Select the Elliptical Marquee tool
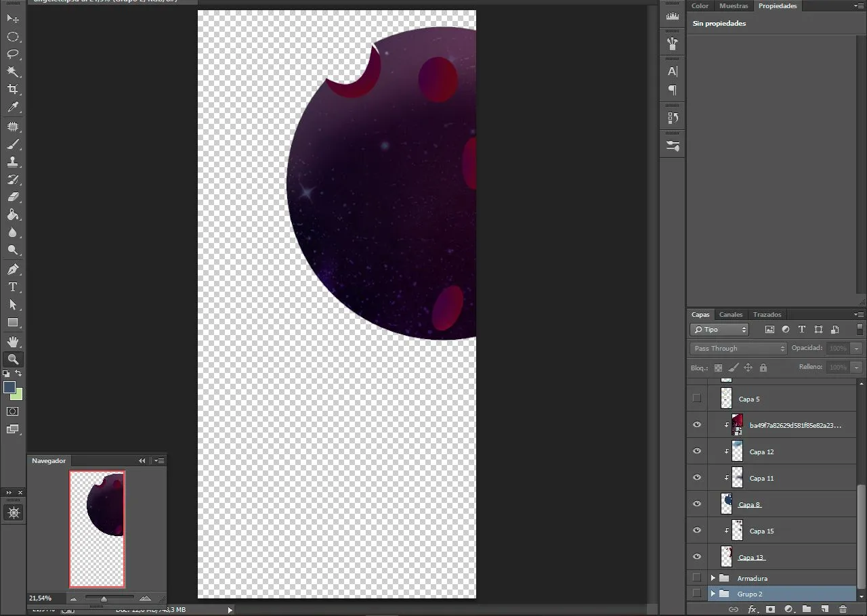The height and width of the screenshot is (616, 867). tap(13, 37)
